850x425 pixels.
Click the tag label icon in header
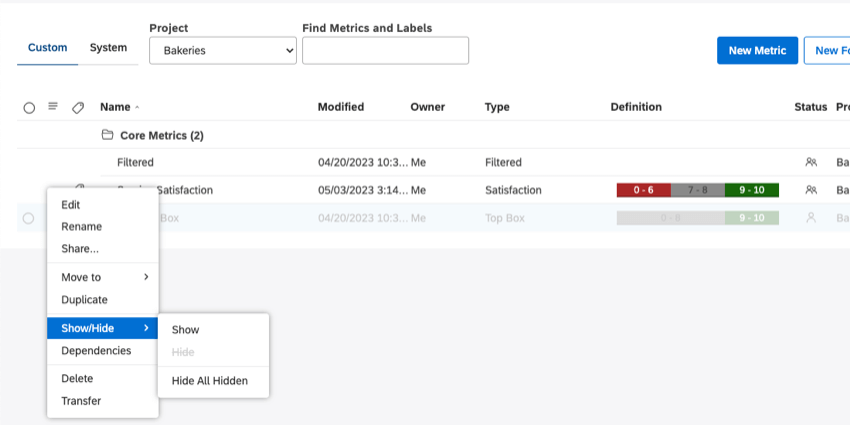78,108
